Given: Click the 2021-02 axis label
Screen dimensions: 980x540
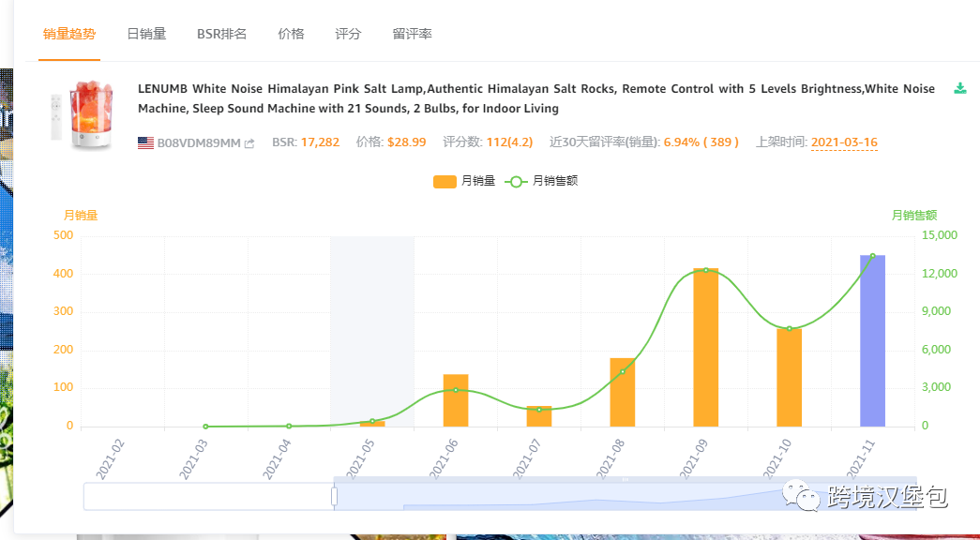Looking at the screenshot, I should [x=110, y=458].
